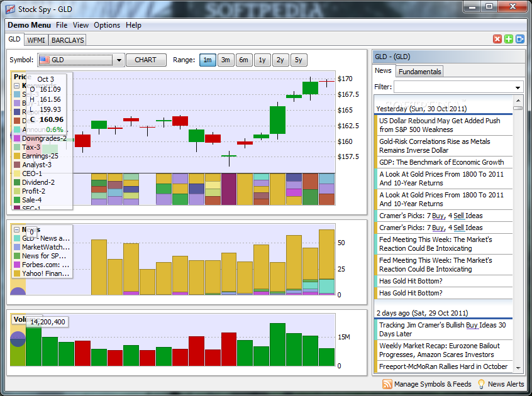Open 'US Dollar Rebound May Get Added Push' article
532x396 pixels.
[x=443, y=125]
